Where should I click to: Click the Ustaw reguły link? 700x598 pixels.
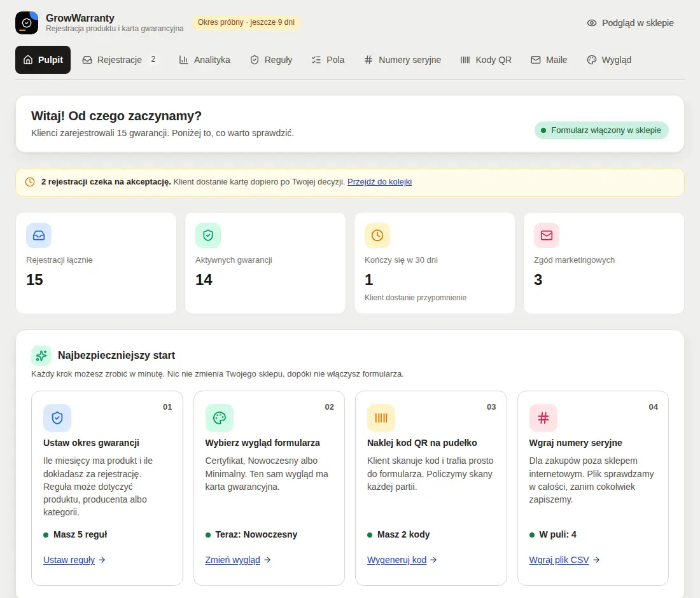point(69,560)
